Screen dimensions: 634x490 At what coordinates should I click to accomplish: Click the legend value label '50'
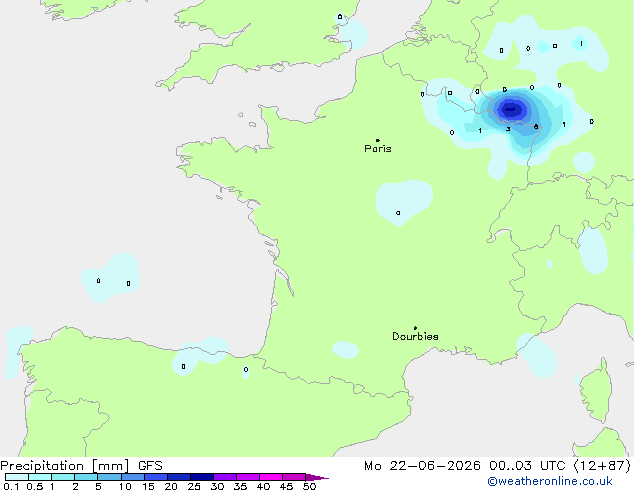coord(310,486)
